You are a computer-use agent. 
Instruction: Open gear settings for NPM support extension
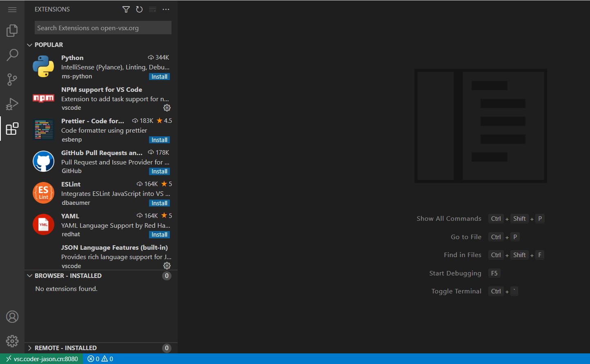click(x=167, y=108)
